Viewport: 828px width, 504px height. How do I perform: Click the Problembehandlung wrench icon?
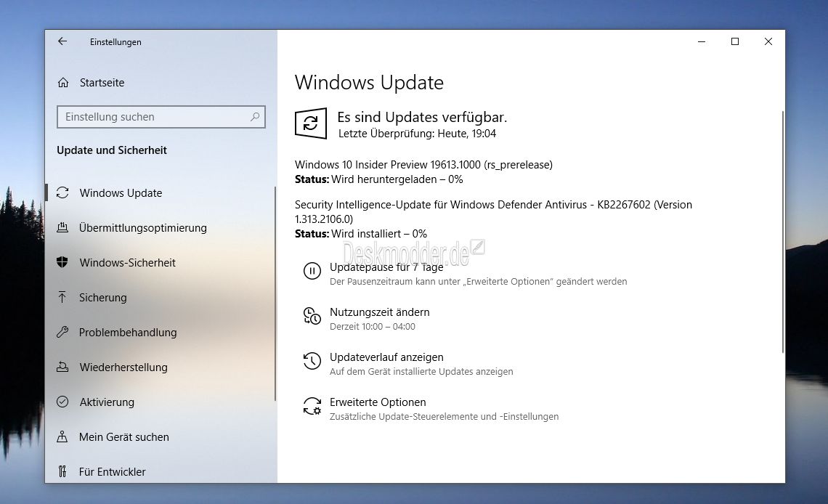(62, 332)
